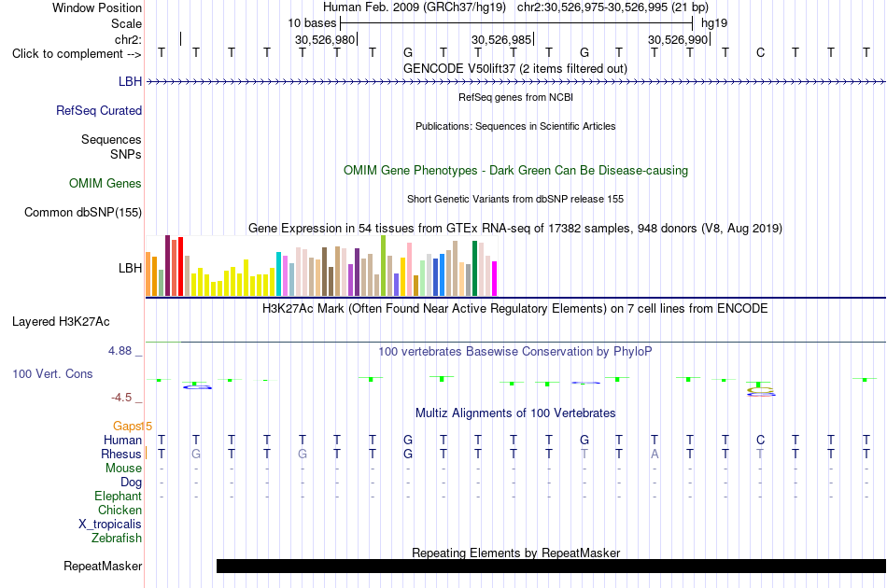This screenshot has width=887, height=588.
Task: Click '100 vertebrates Basewise Conservation by PhyloP' title
Action: tap(515, 352)
